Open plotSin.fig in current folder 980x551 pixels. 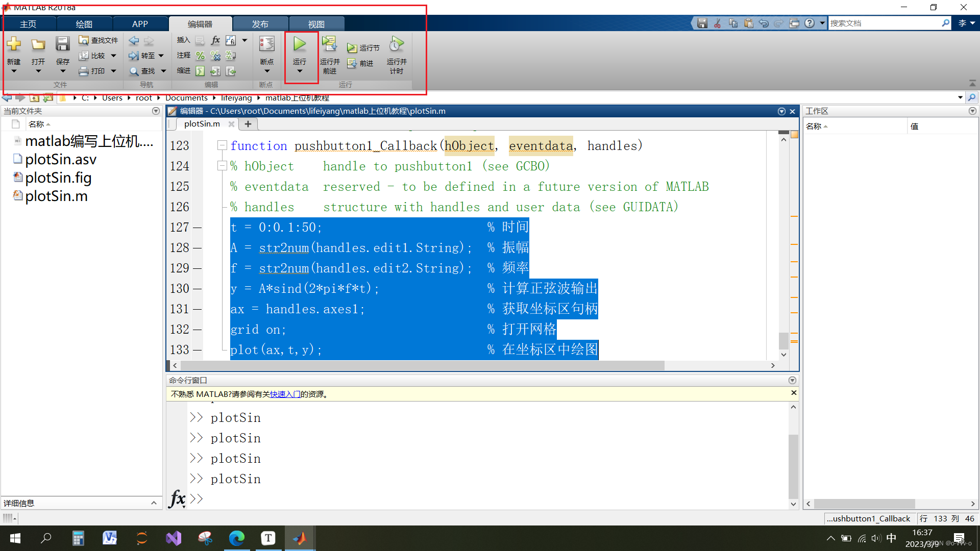pyautogui.click(x=58, y=178)
